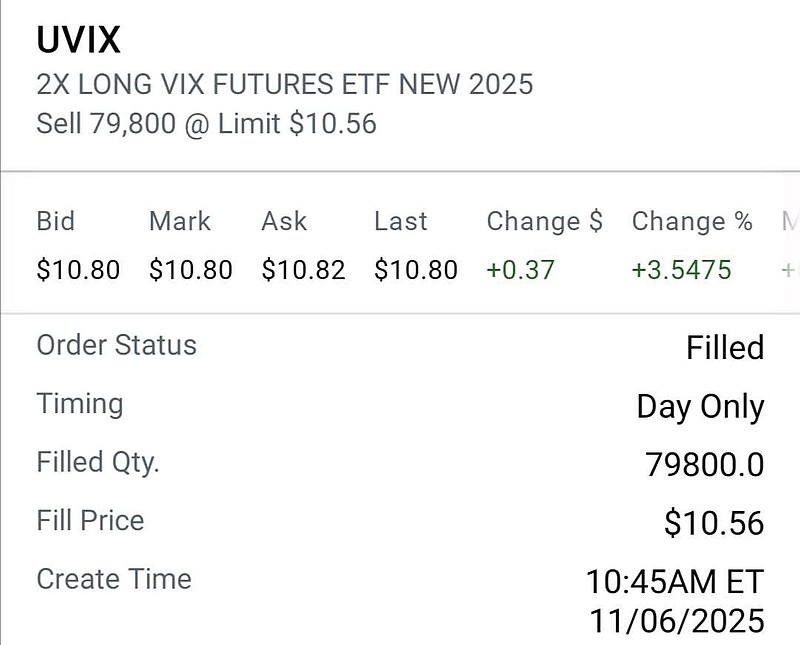
Task: Click the Ask column header
Action: pos(284,222)
